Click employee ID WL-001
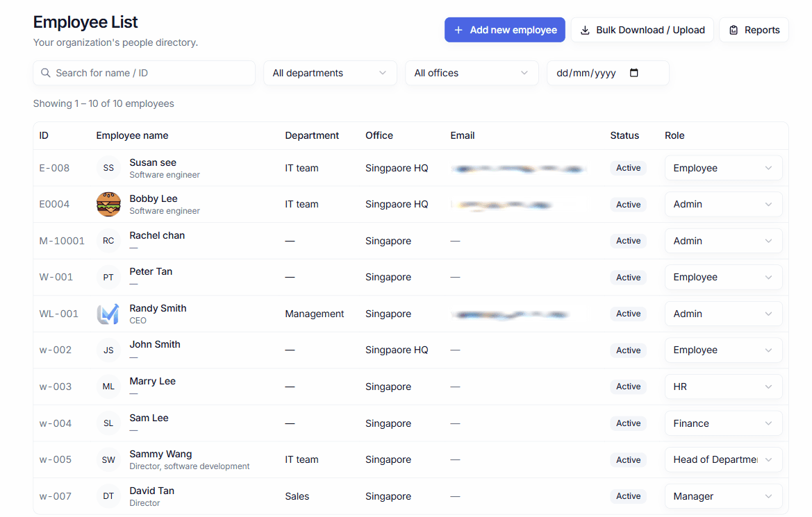 pos(58,314)
